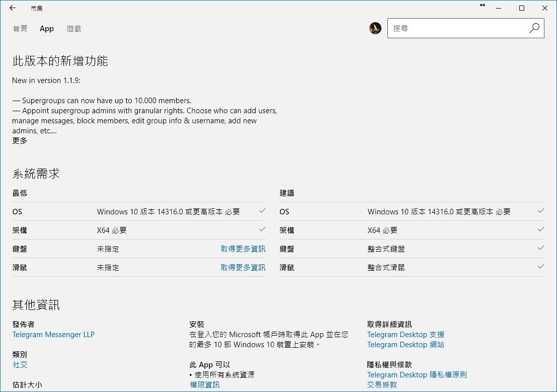Image resolution: width=557 pixels, height=392 pixels.
Task: Click the back arrow icon
Action: point(13,8)
